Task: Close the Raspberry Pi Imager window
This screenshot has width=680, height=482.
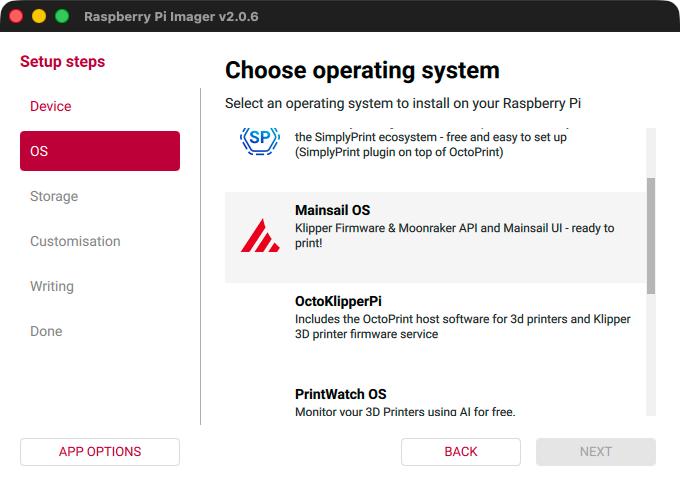Action: [16, 16]
